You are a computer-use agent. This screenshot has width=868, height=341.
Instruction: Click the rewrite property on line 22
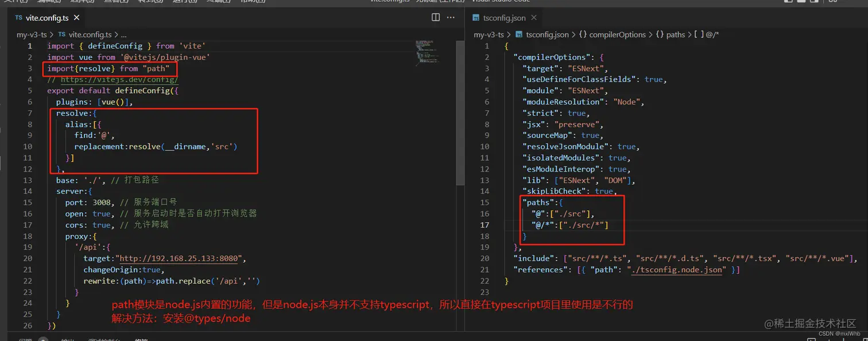[99, 281]
